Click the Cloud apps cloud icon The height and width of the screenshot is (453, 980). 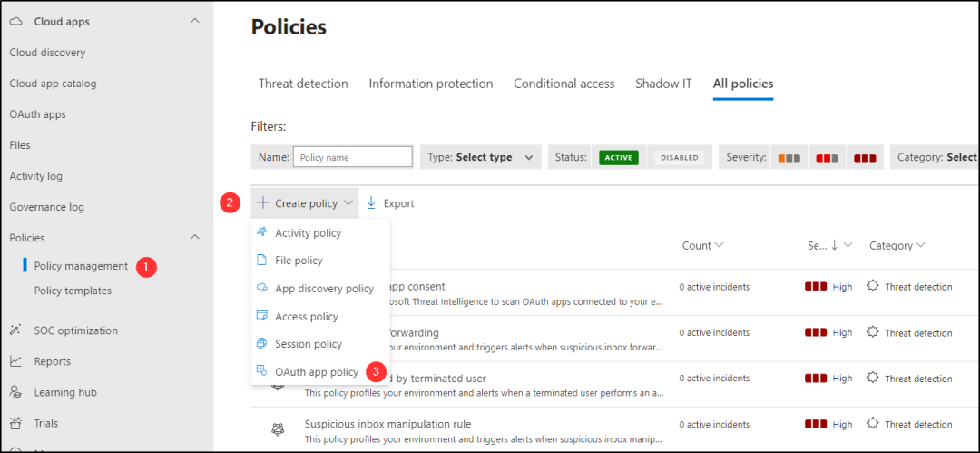pyautogui.click(x=16, y=21)
